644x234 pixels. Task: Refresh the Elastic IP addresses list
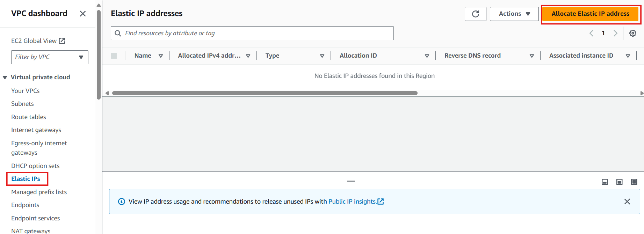(475, 14)
